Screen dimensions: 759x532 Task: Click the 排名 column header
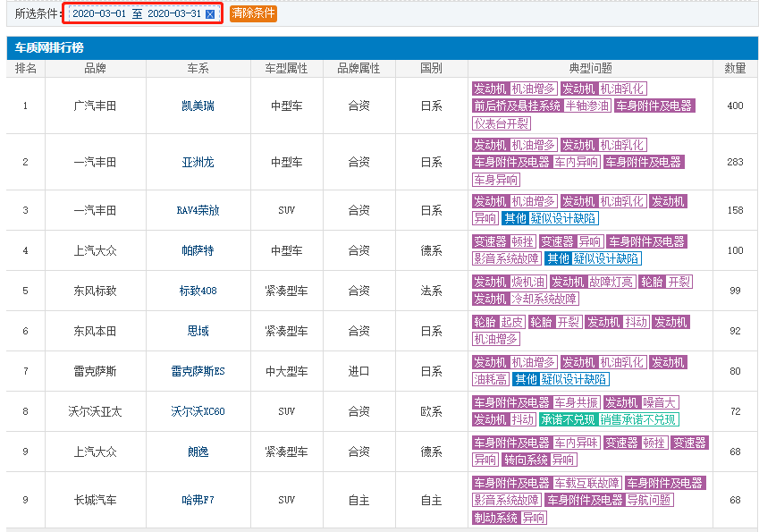(26, 68)
